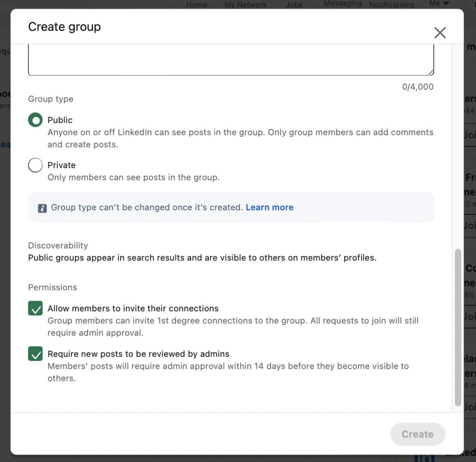Image resolution: width=476 pixels, height=462 pixels.
Task: Open Messaging from the navigation bar
Action: pyautogui.click(x=342, y=3)
